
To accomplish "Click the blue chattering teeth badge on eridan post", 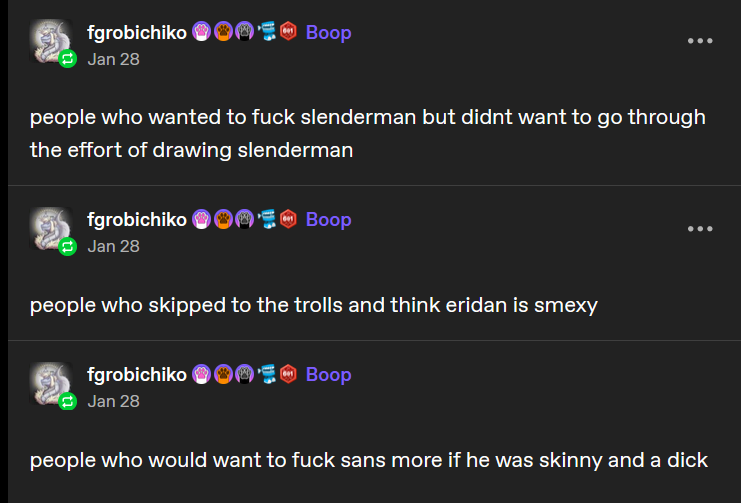I will click(x=267, y=219).
